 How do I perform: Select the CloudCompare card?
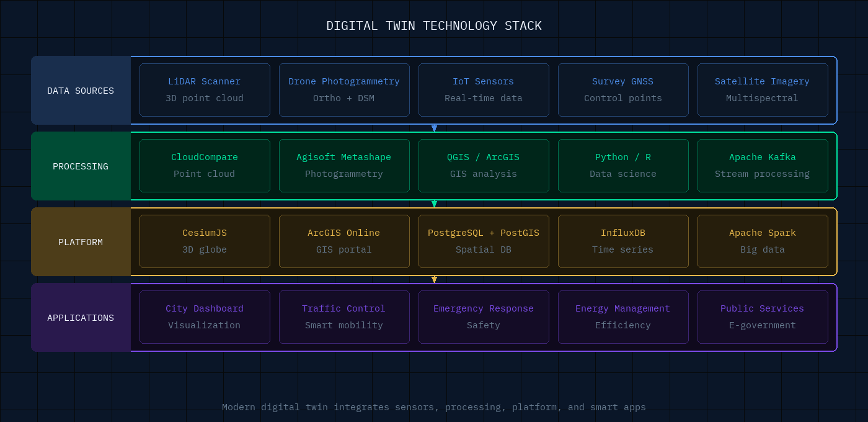pos(205,166)
